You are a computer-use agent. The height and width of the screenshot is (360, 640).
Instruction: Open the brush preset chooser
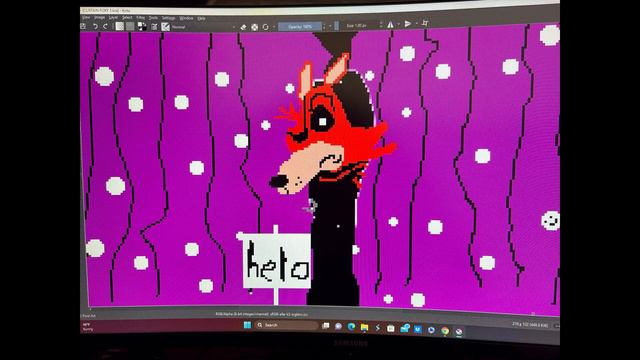[x=165, y=27]
